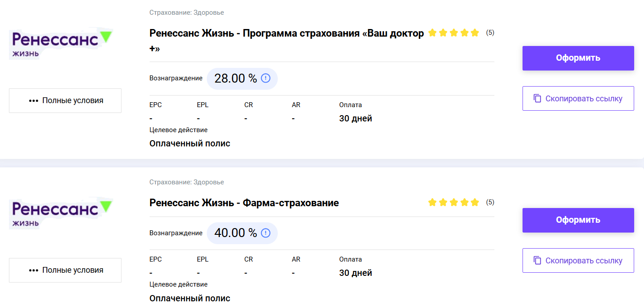Click the 40.00 % reward badge
Viewport: 644px width, 308px height.
pyautogui.click(x=242, y=233)
